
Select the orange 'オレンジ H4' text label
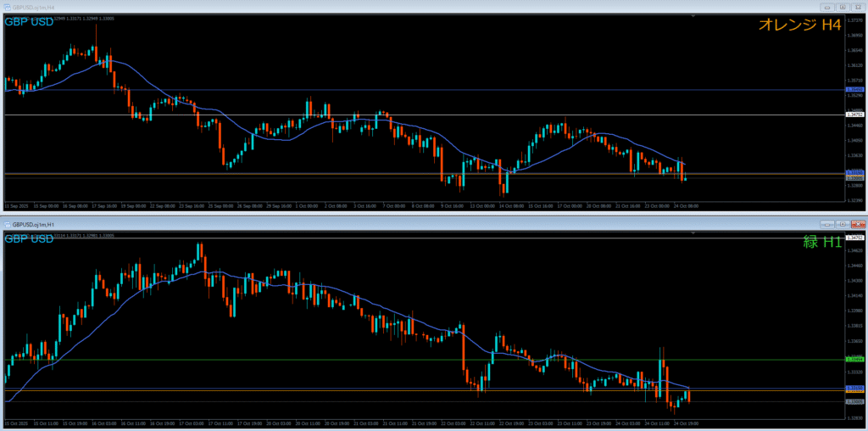pyautogui.click(x=799, y=25)
